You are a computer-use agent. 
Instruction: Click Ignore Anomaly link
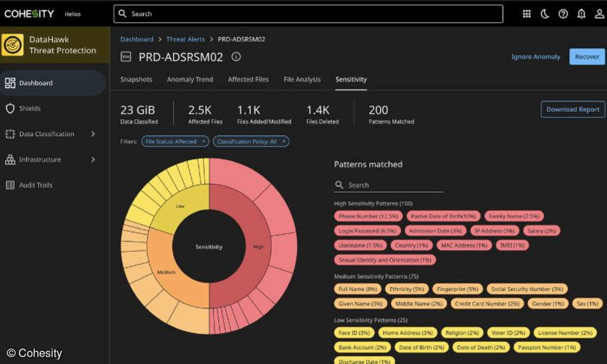[x=536, y=57]
